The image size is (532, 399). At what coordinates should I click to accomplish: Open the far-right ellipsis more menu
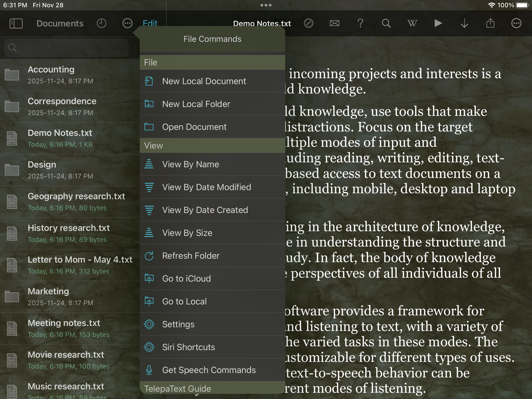pos(516,23)
